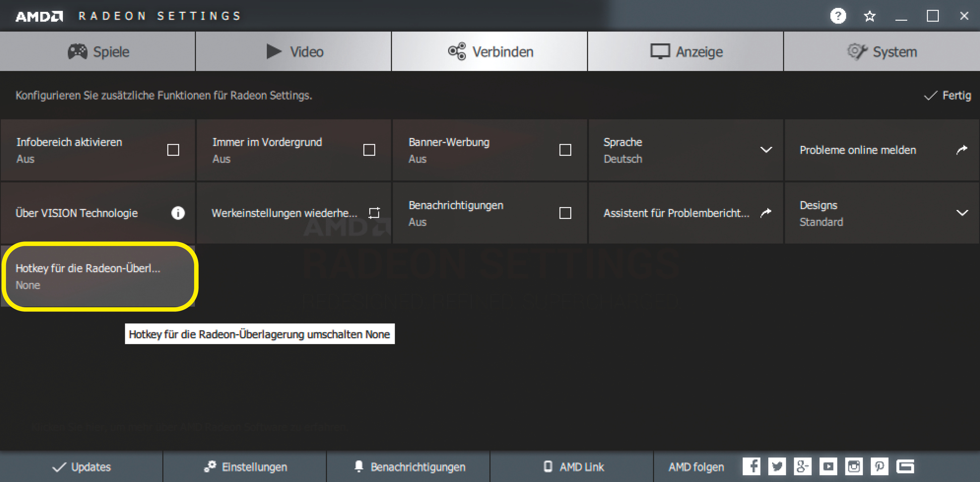
Task: Toggle Immer im Vordergrund checkbox
Action: (369, 150)
